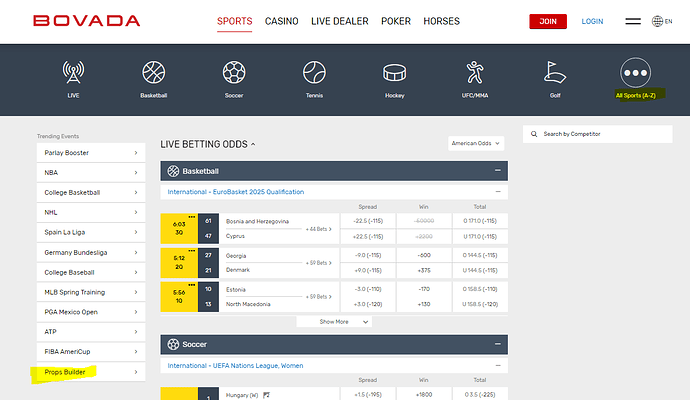Select the Basketball icon in sports bar
The height and width of the screenshot is (400, 690).
click(x=153, y=73)
